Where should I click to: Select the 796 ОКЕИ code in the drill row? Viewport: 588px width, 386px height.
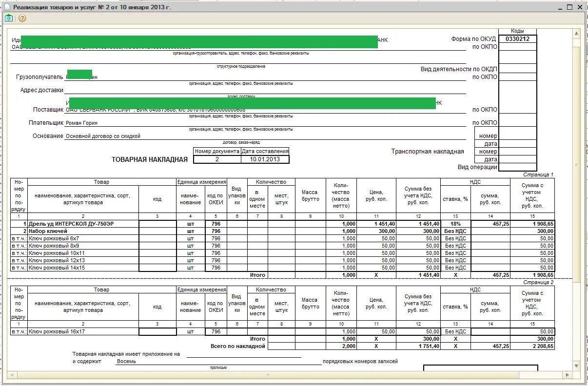tap(216, 224)
